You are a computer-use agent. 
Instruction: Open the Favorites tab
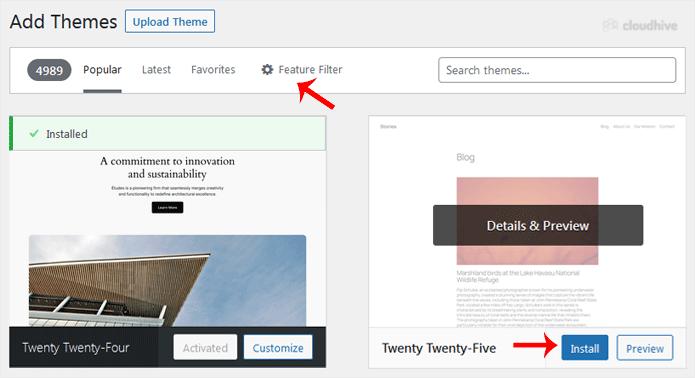click(213, 70)
